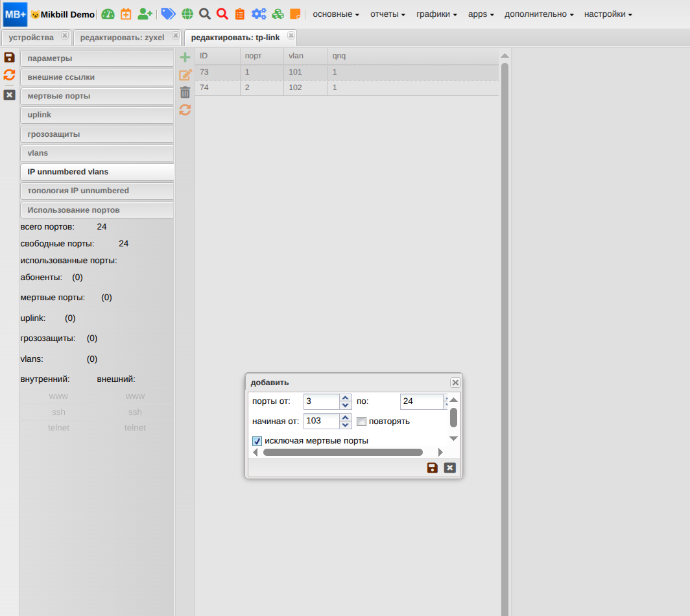The image size is (690, 616).
Task: Open the отчеты dropdown menu
Action: tap(388, 14)
